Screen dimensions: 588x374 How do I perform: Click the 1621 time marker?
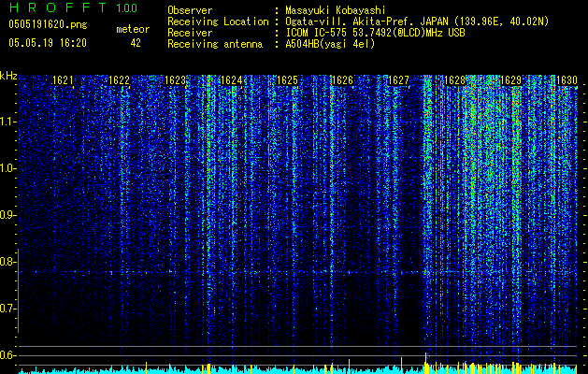pos(63,80)
